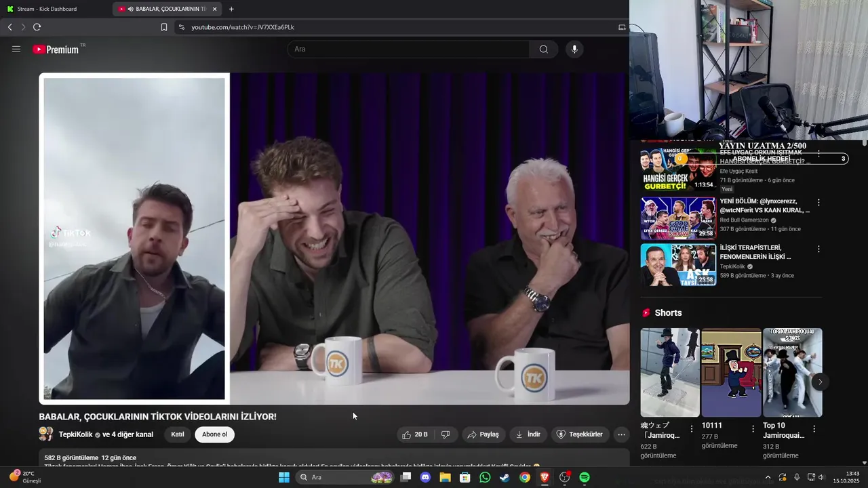Share the video via the Paylaş button
This screenshot has width=868, height=488.
click(x=483, y=434)
